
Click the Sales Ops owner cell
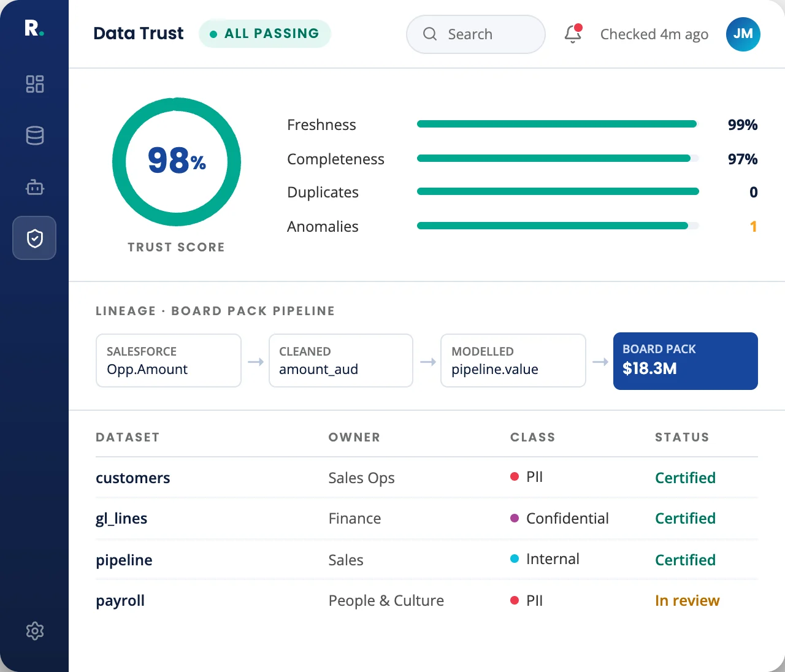362,478
